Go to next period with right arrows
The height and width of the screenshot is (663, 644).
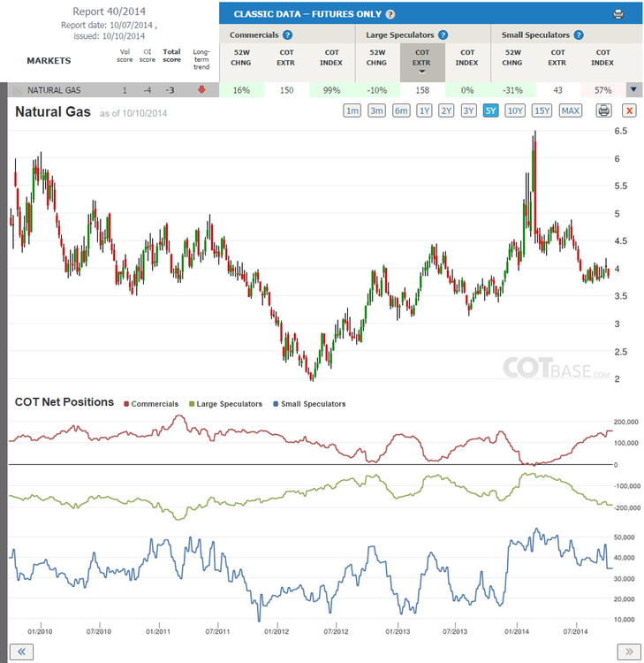click(x=629, y=652)
